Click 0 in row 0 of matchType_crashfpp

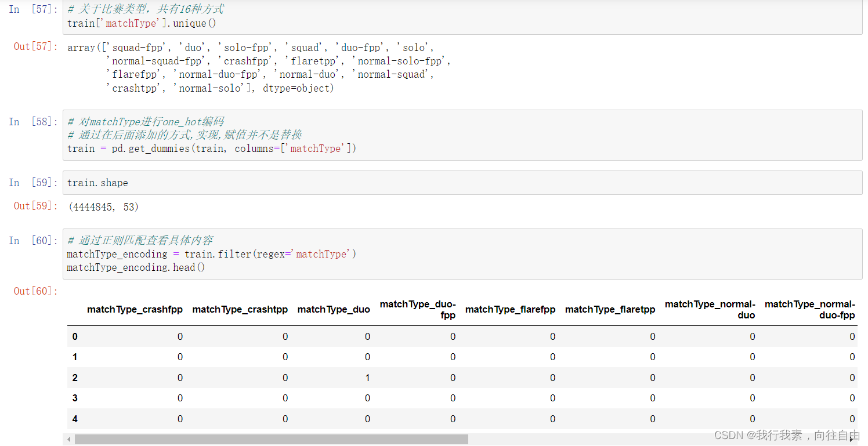click(x=180, y=337)
